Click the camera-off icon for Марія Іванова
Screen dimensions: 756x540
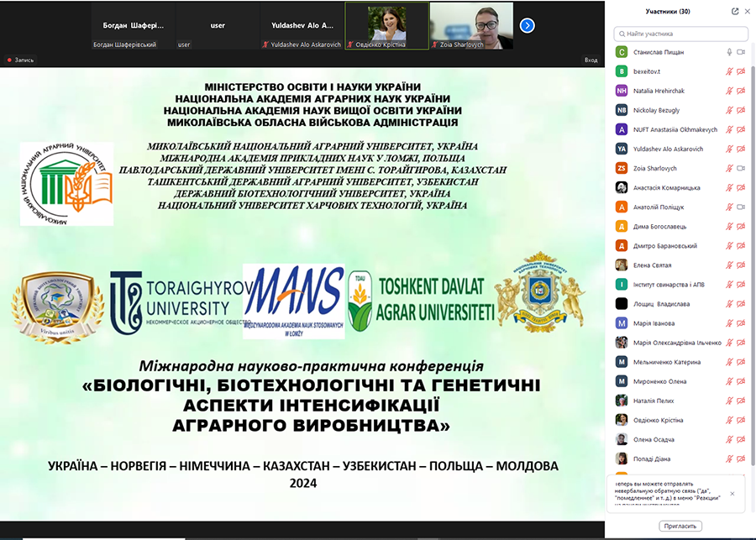click(x=741, y=323)
